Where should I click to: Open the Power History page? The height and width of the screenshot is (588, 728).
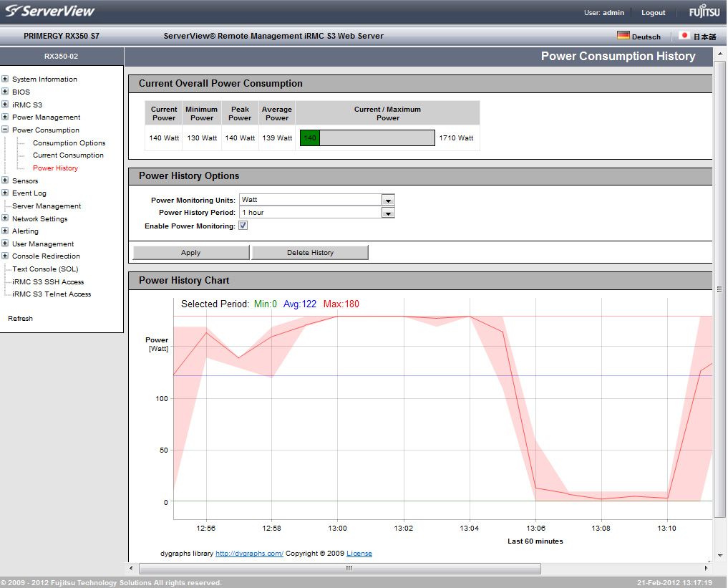tap(55, 168)
